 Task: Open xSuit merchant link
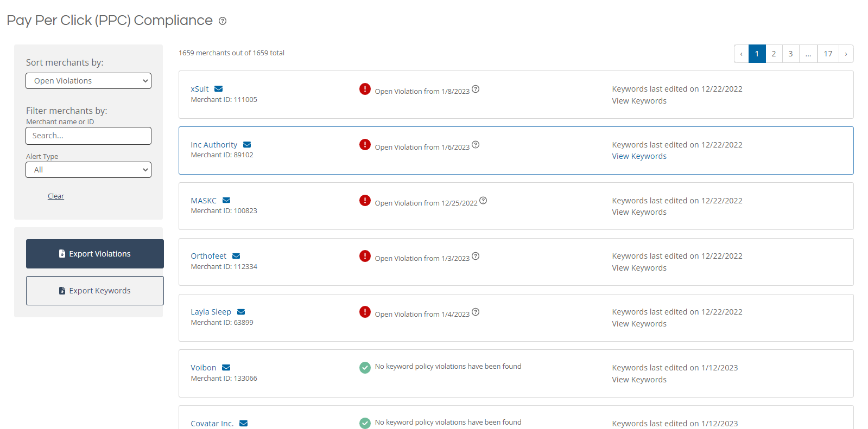click(200, 89)
